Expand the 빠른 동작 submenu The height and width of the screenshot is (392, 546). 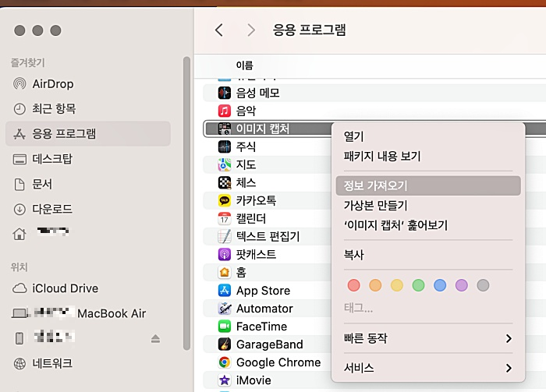pyautogui.click(x=428, y=338)
